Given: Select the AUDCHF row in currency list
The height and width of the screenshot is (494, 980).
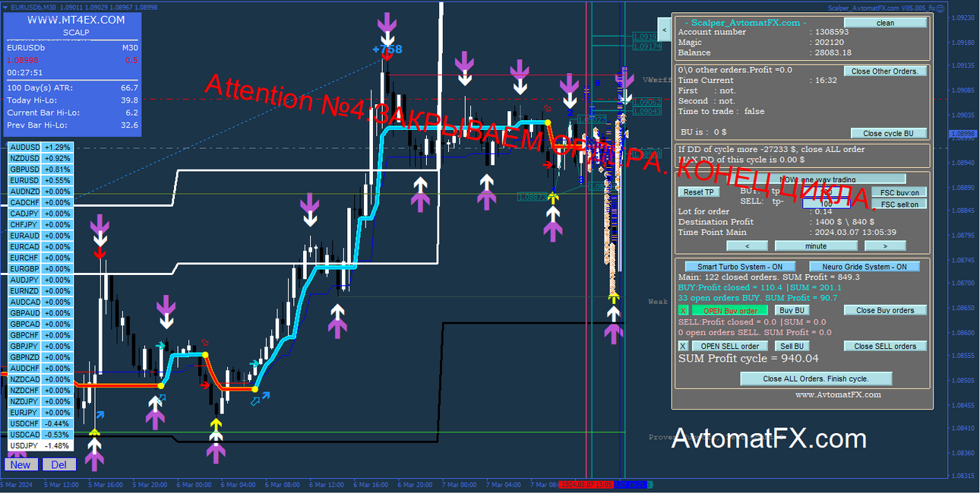Looking at the screenshot, I should (40, 368).
